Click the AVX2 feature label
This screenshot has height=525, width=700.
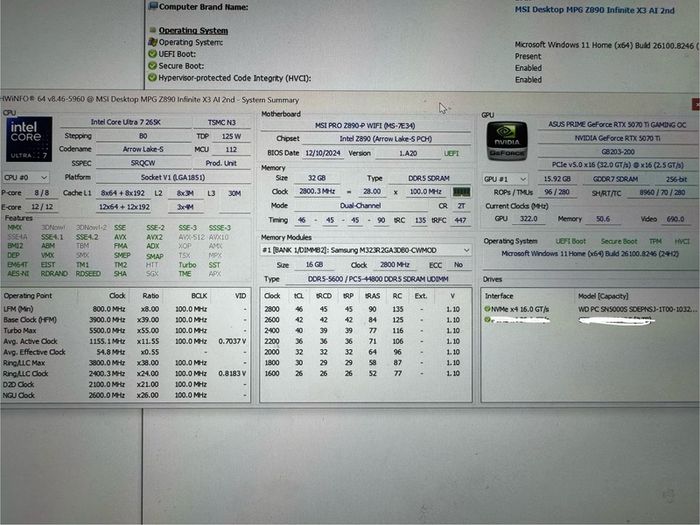[154, 237]
